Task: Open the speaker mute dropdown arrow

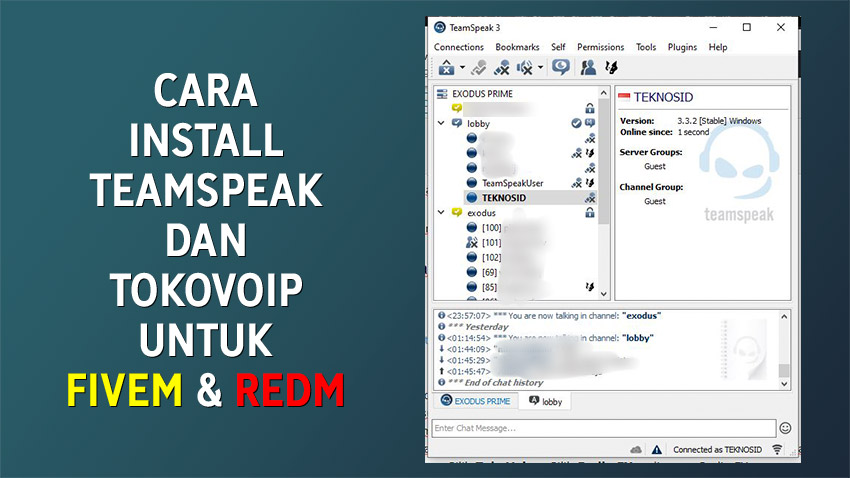Action: pos(540,68)
